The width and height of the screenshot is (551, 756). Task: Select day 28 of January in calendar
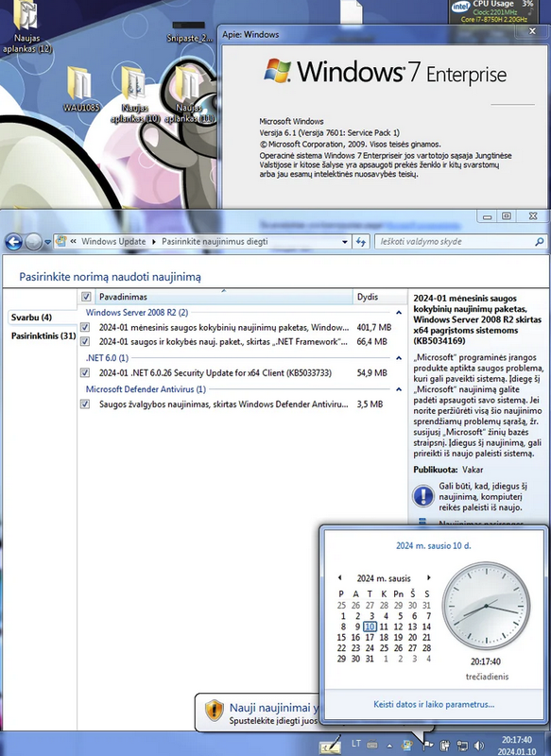pos(426,648)
